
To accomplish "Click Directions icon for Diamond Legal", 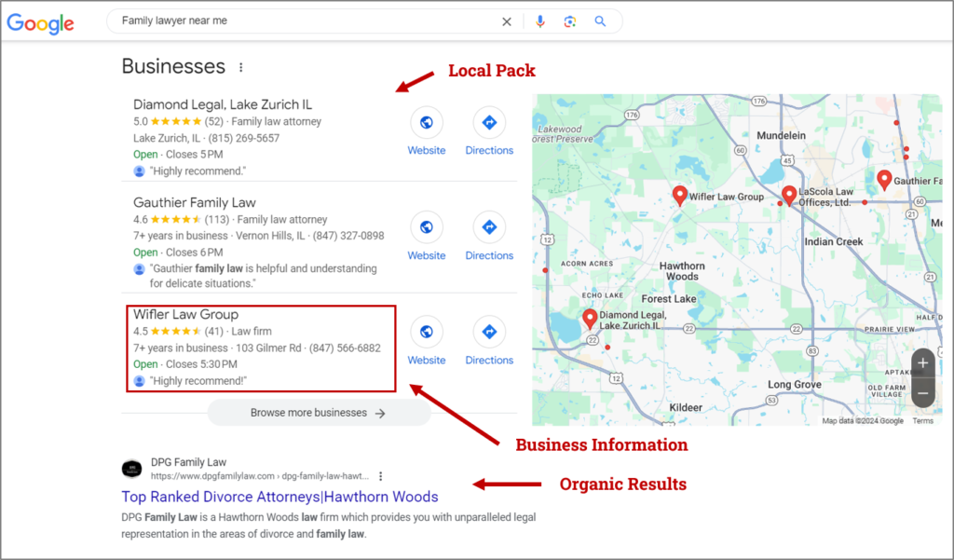I will click(x=488, y=122).
